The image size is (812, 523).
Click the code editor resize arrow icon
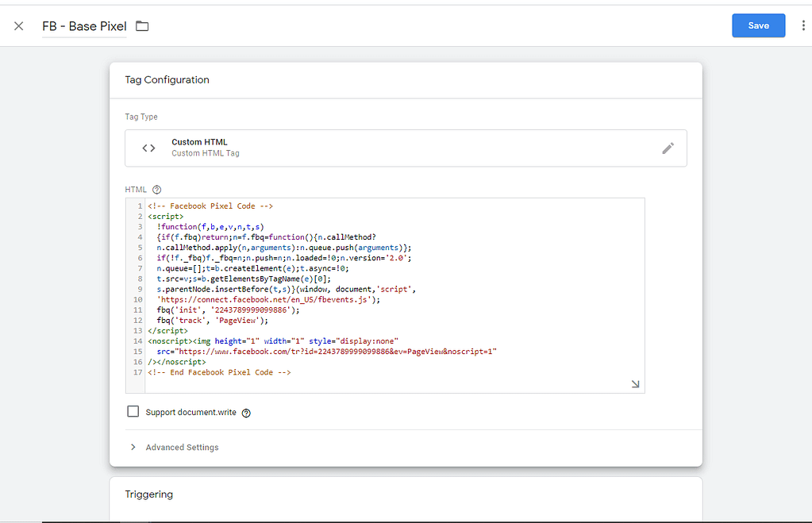(x=636, y=383)
